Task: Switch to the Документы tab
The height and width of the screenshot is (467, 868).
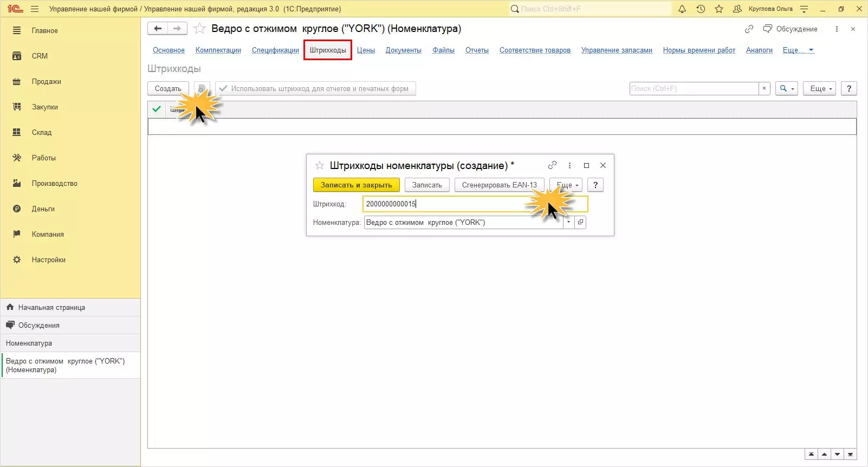Action: point(404,50)
